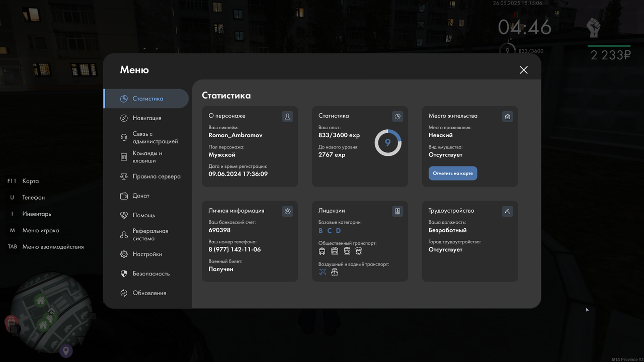Click the profile icon in Личная информация card

click(287, 211)
